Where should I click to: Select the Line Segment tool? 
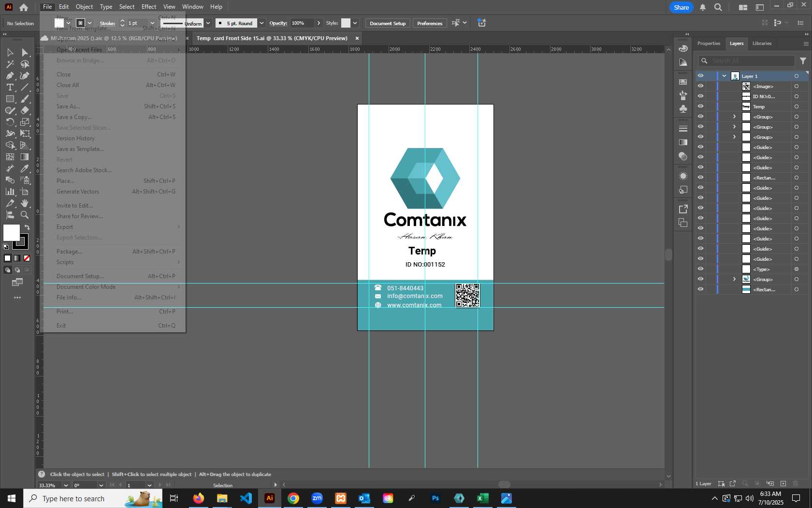[25, 87]
